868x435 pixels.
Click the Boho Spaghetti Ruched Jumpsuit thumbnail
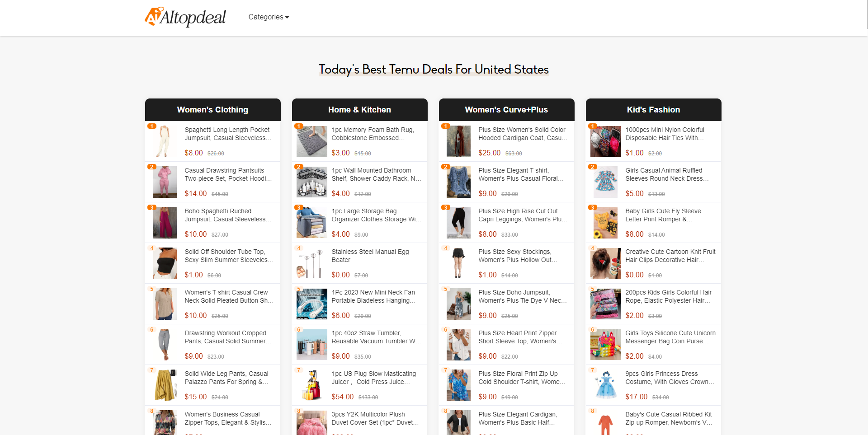point(165,223)
